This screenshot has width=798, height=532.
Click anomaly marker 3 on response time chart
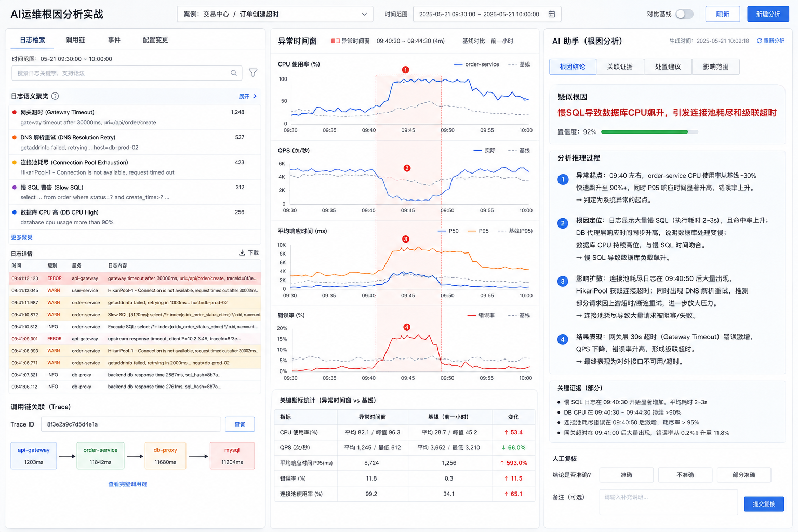pos(406,239)
